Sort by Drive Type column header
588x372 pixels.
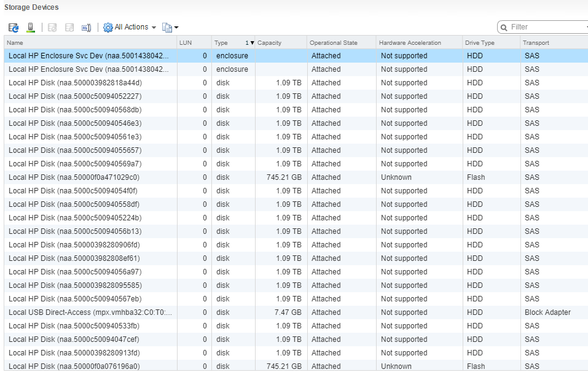coord(492,43)
